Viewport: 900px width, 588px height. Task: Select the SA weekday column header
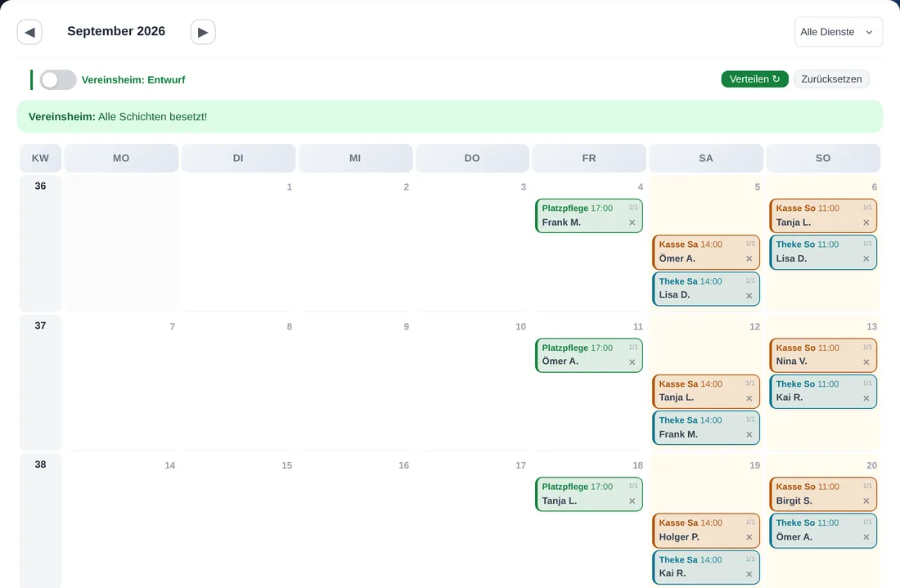point(706,159)
